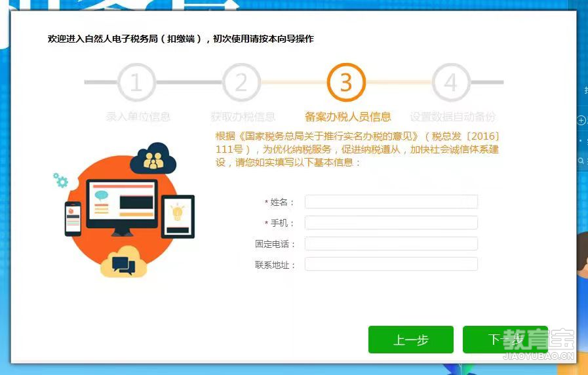Click the orange notice text about 实名办税

[x=357, y=149]
